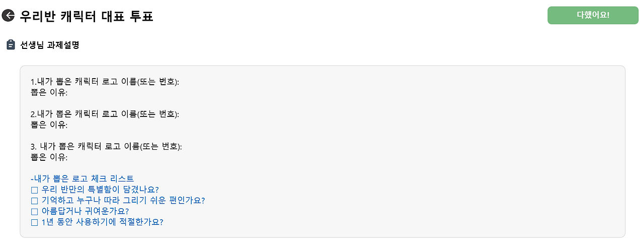
Task: Click the second 뽑은 이유: line
Action: click(49, 125)
